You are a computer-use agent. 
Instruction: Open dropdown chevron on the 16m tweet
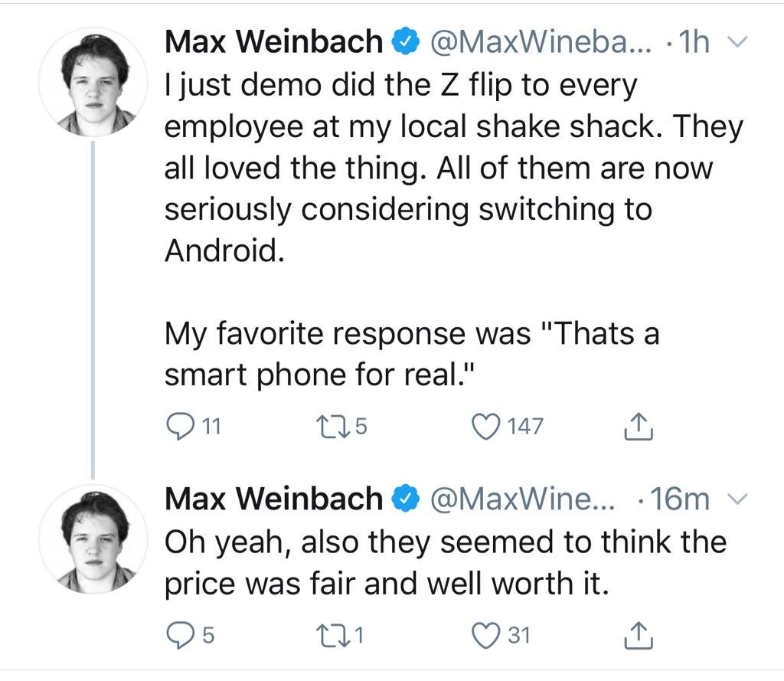[737, 499]
